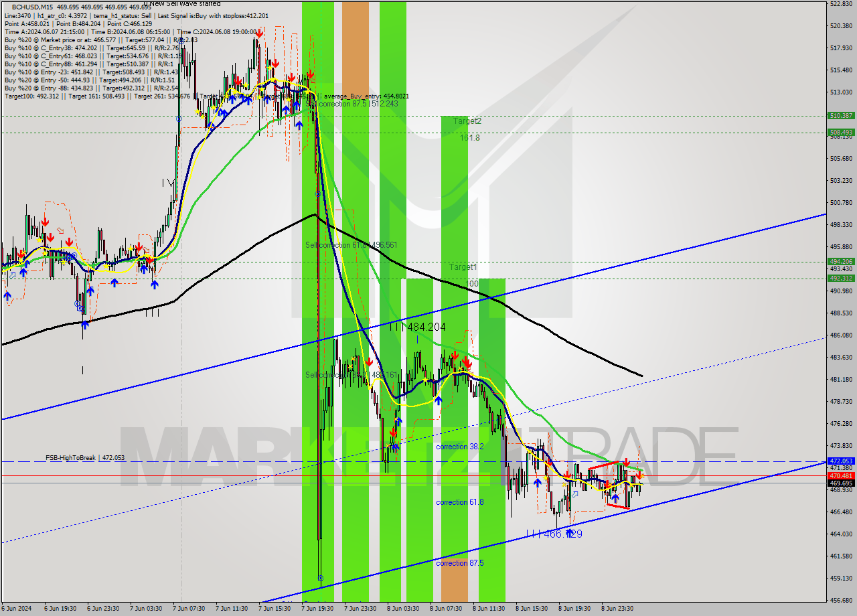Click the 'correction 38.2' label
Image resolution: width=857 pixels, height=616 pixels.
459,447
